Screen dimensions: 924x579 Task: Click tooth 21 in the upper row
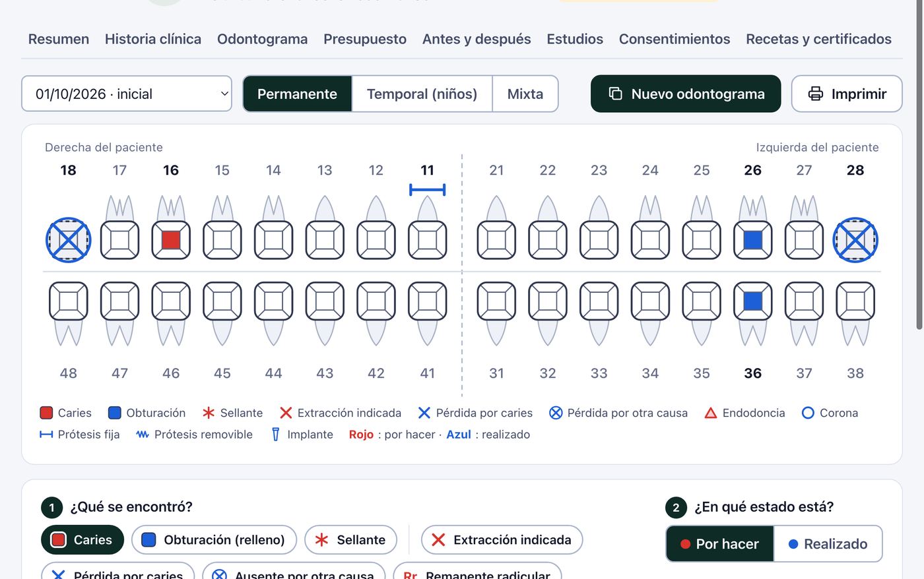496,240
